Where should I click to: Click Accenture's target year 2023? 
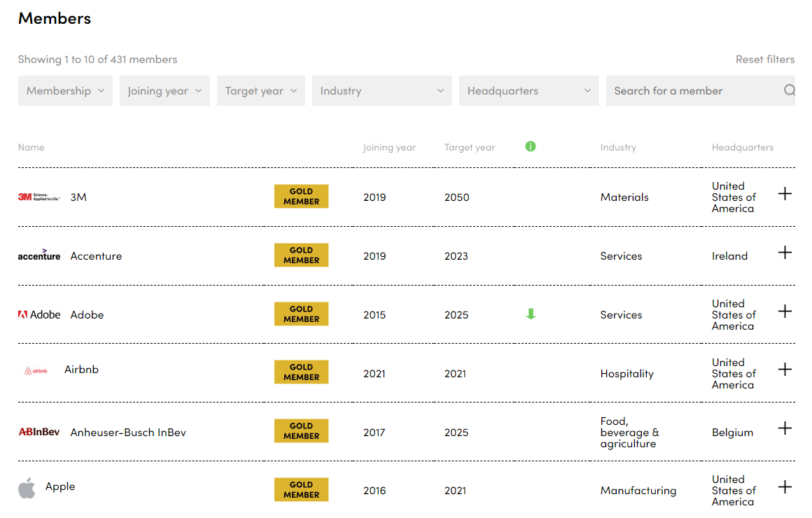(456, 256)
